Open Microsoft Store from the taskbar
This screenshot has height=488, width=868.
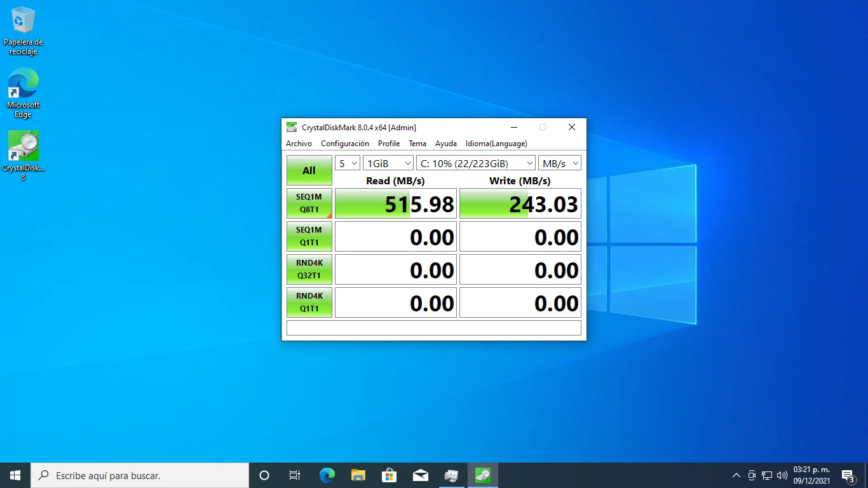point(389,475)
